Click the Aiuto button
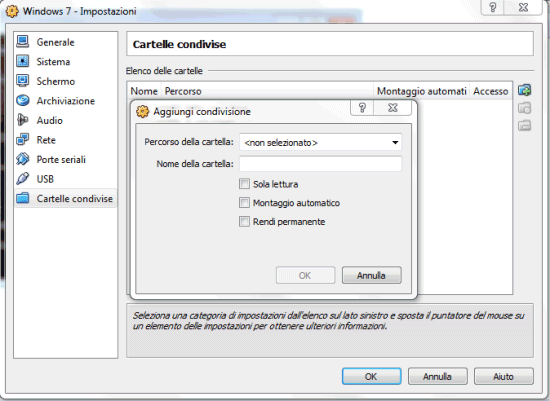The height and width of the screenshot is (401, 550). point(503,376)
